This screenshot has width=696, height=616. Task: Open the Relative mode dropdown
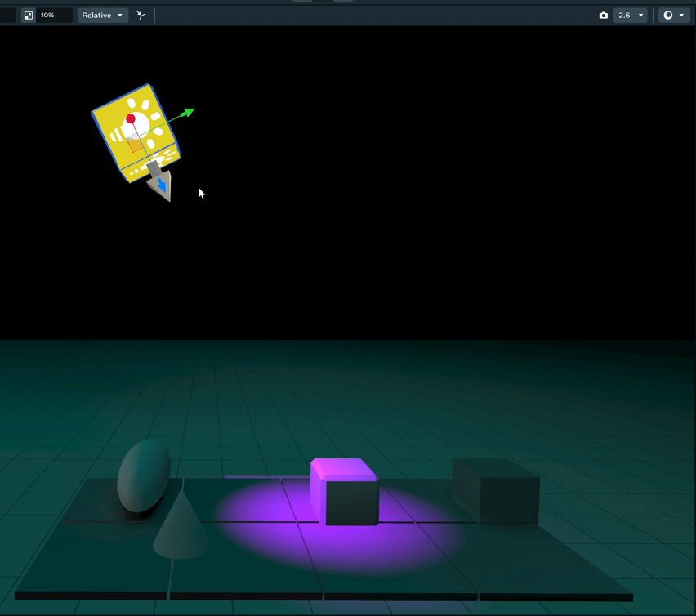coord(103,16)
